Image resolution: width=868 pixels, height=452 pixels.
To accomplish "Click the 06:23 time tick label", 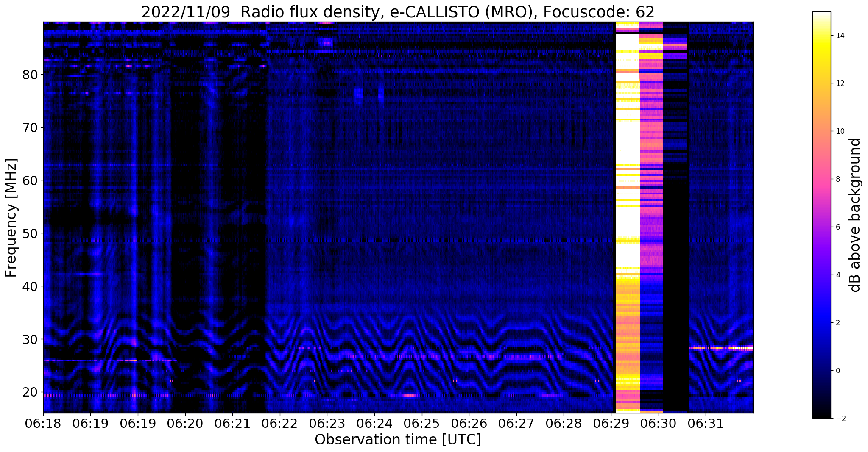I will coord(327,423).
